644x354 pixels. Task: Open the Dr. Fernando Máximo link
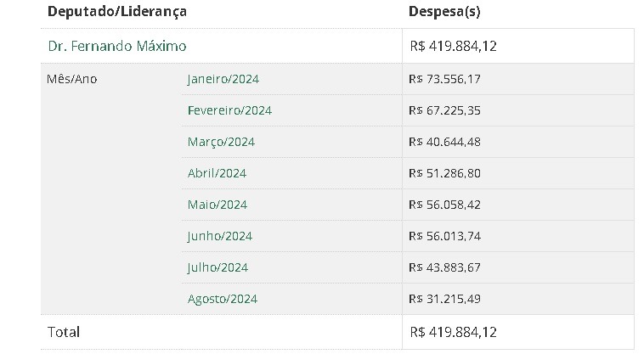117,46
